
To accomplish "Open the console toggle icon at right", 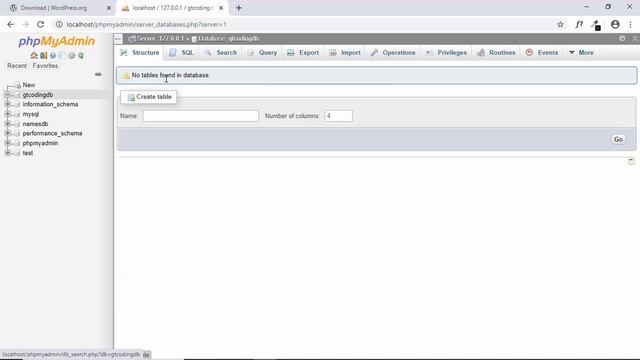I will (x=631, y=161).
